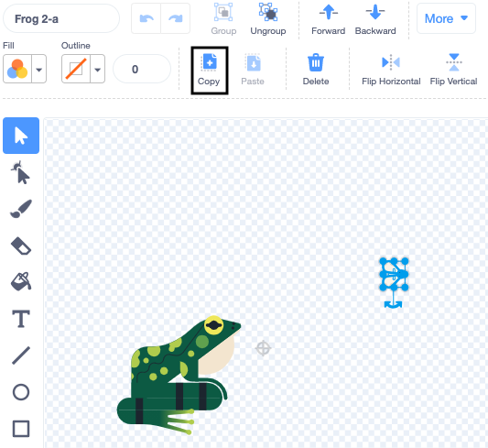Image resolution: width=488 pixels, height=448 pixels.
Task: Click the Paste button
Action: click(253, 70)
